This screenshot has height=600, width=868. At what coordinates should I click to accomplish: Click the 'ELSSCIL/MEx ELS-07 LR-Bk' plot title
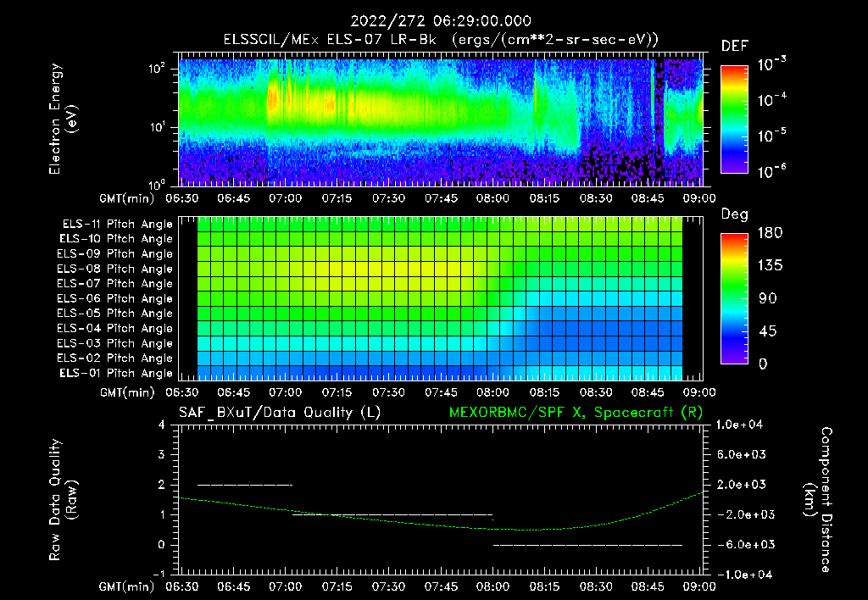click(x=330, y=40)
